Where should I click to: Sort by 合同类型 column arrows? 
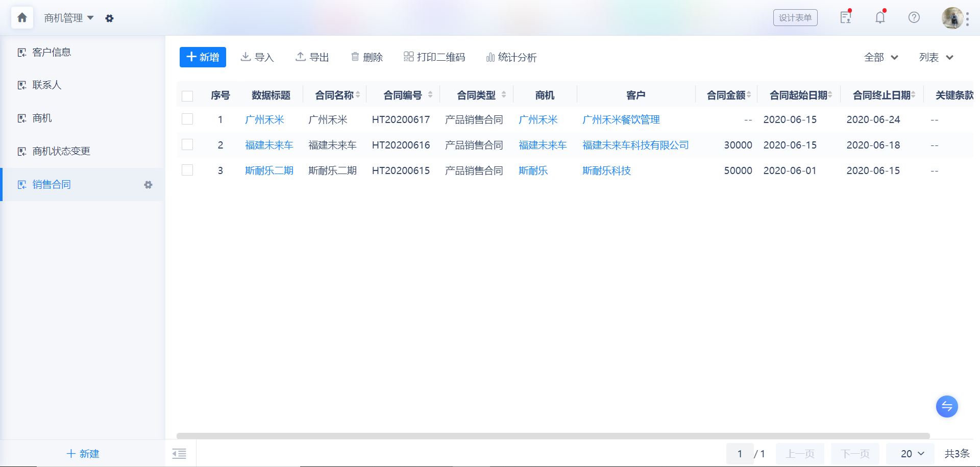(504, 94)
